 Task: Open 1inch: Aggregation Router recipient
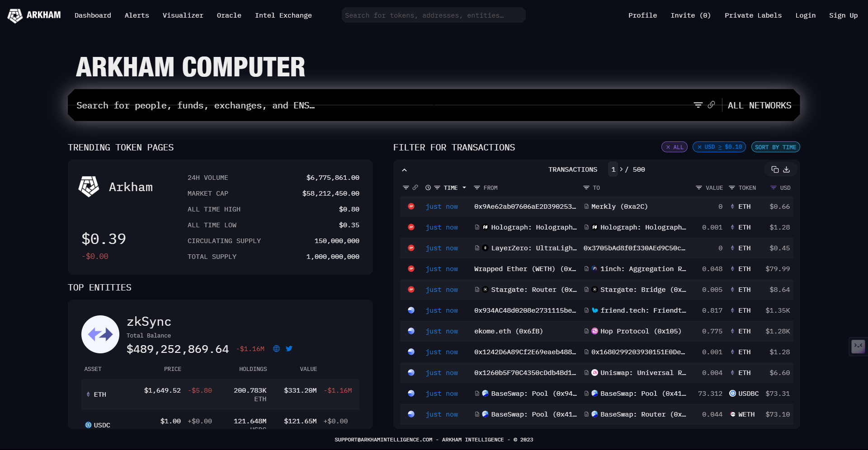point(643,269)
